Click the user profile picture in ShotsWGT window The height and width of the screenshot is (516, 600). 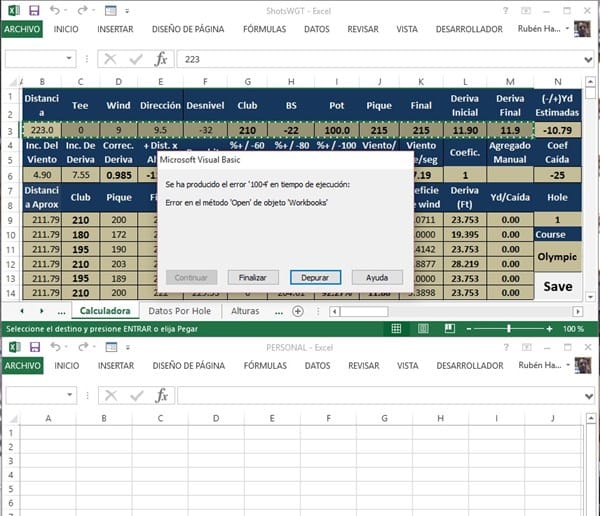pos(582,29)
